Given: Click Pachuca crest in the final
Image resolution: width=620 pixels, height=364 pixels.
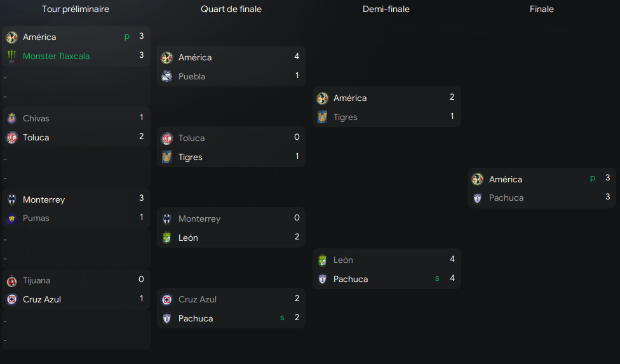Looking at the screenshot, I should click(478, 198).
